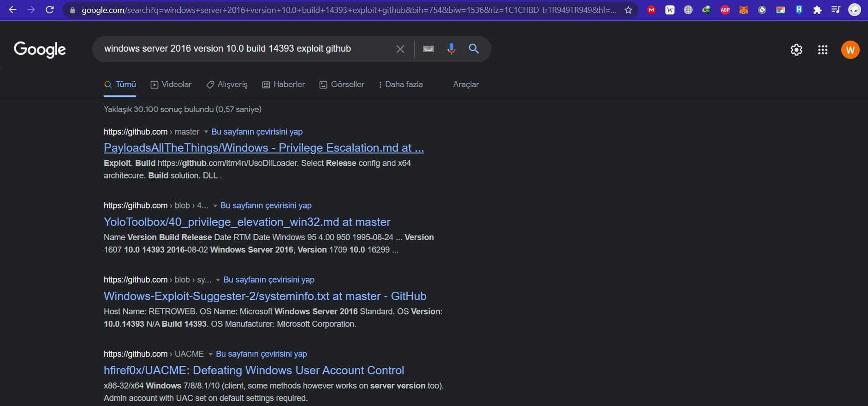Expand the dropdown arrow beside PayloadsAllTheThings URL
Screen dimensions: 868x406
pyautogui.click(x=206, y=132)
